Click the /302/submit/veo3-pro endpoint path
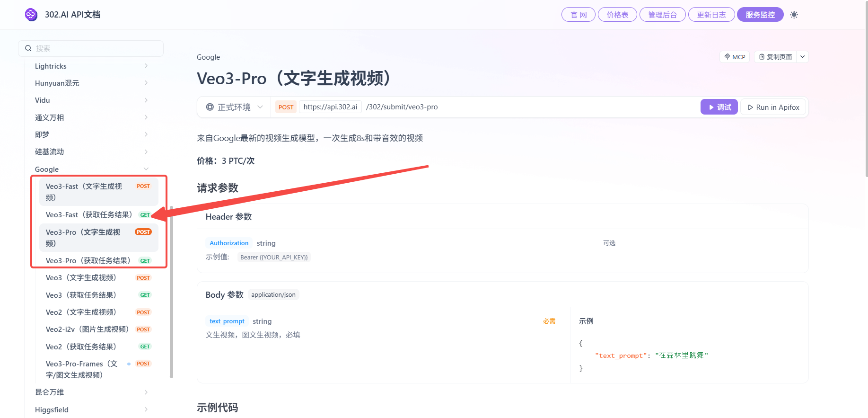 402,107
